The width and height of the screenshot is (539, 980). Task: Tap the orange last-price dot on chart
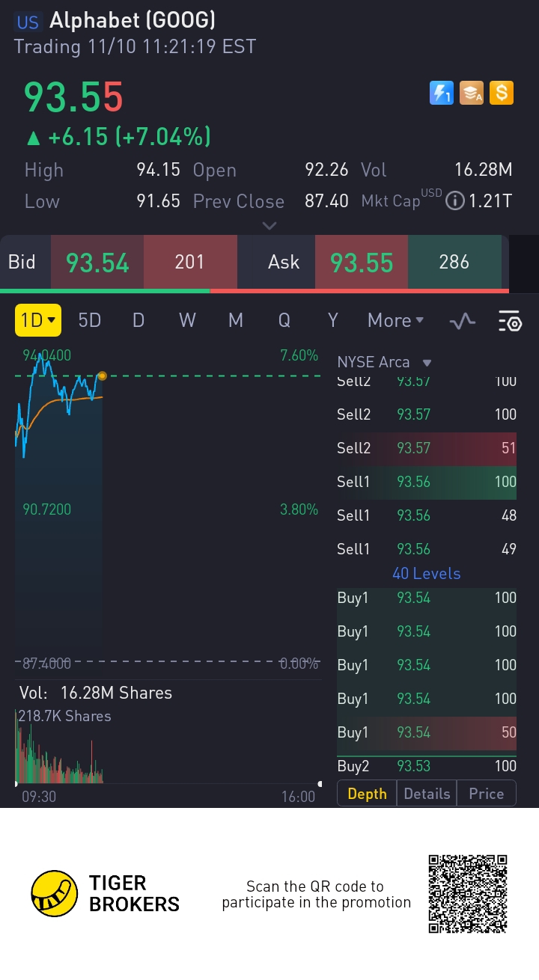click(102, 376)
